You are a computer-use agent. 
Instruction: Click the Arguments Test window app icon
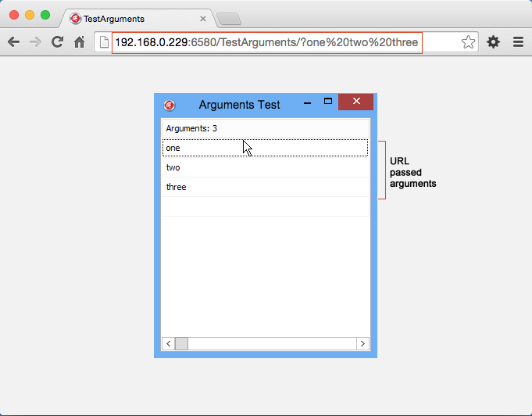pyautogui.click(x=170, y=105)
